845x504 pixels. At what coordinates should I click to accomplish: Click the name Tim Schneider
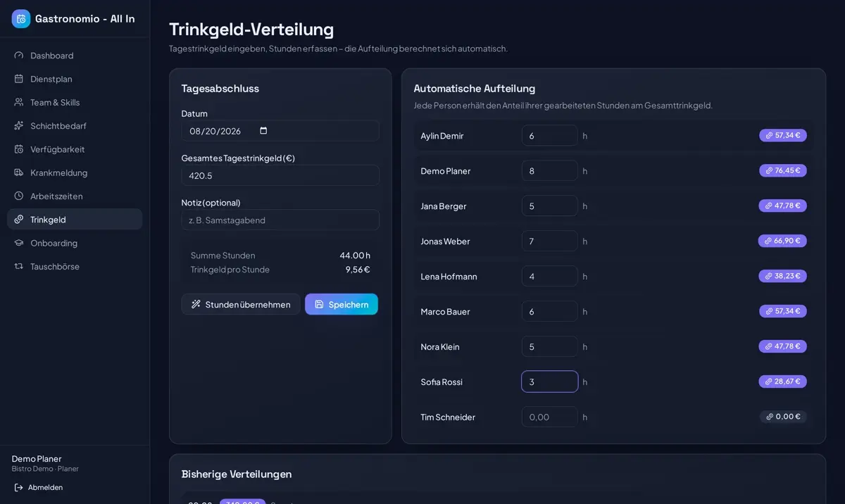pos(448,417)
